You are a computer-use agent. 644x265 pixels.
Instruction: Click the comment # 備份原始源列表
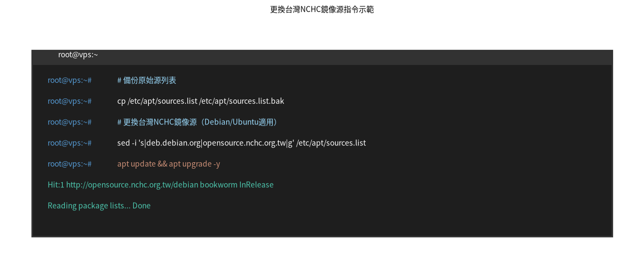147,81
